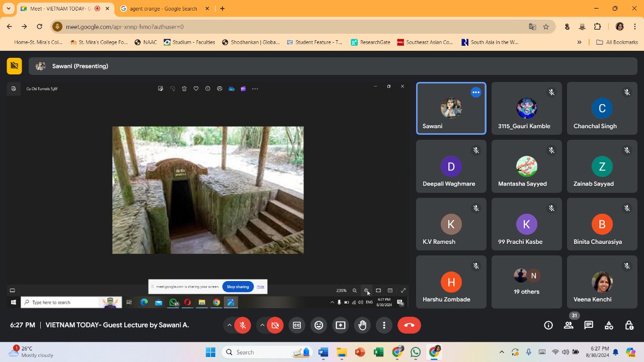Switch to the agent orange Google Search tab

164,9
